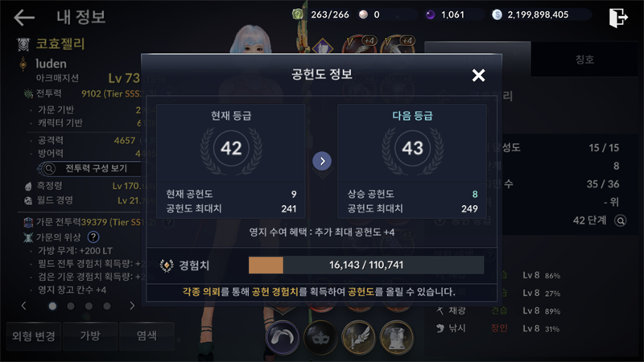The height and width of the screenshot is (362, 644).
Task: Go to next page with right chevron
Action: pos(132,306)
